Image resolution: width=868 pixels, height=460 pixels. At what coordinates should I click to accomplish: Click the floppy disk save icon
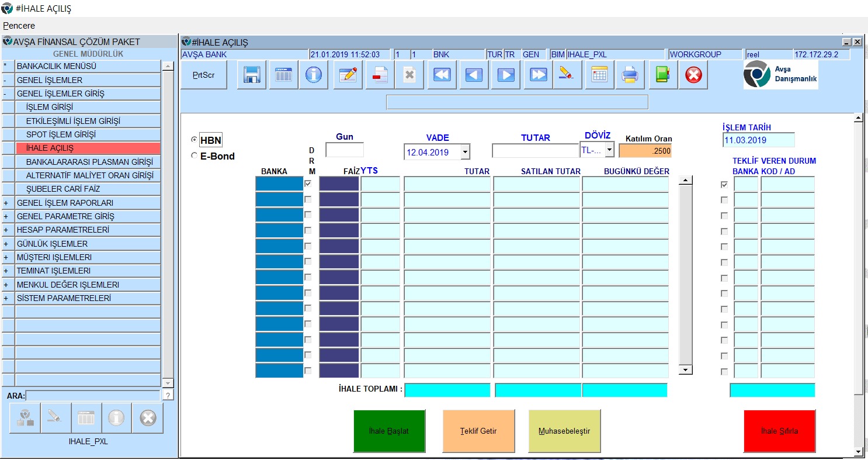click(252, 75)
